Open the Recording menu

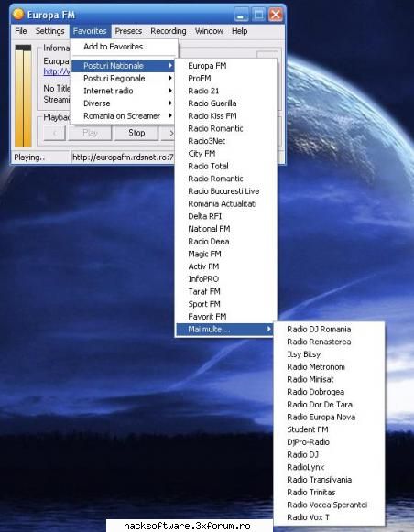tap(169, 31)
